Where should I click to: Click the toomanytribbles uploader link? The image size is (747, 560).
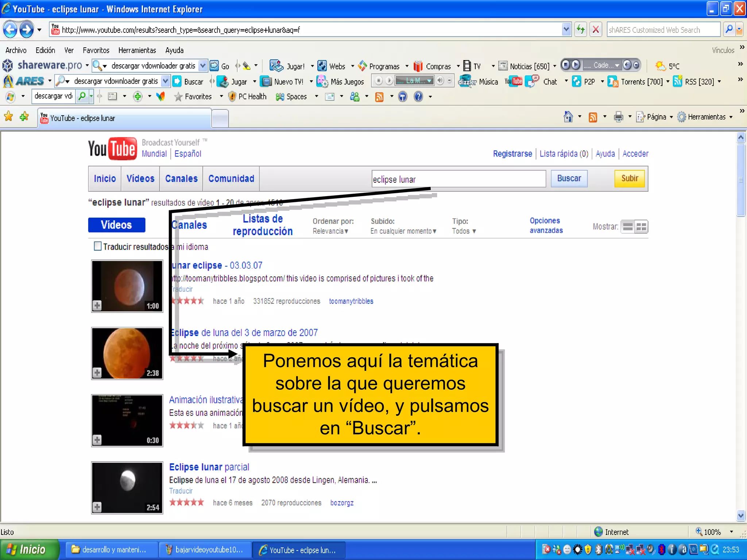click(351, 301)
